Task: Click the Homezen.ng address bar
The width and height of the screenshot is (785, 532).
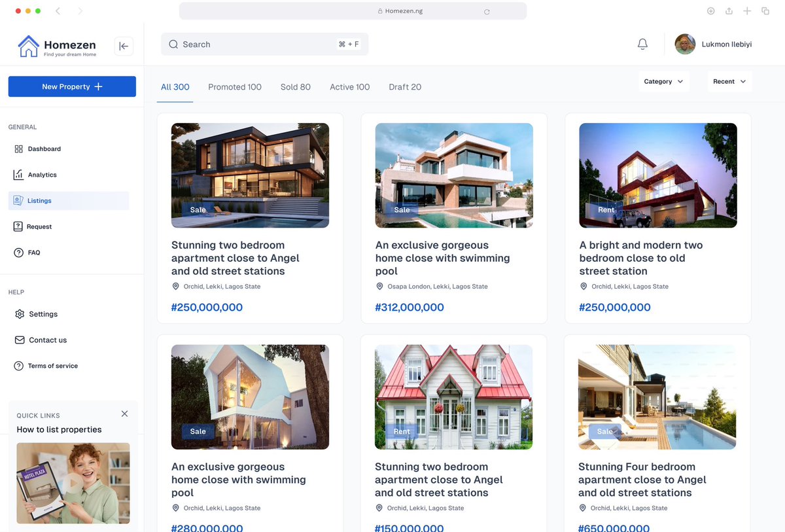Action: 353,11
